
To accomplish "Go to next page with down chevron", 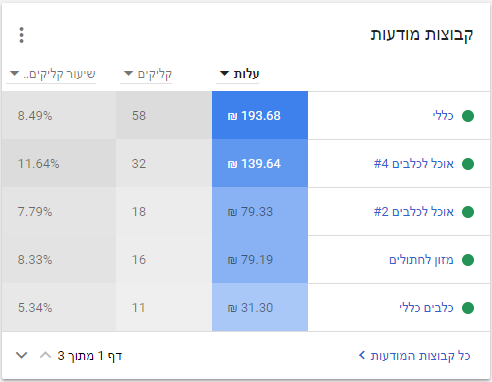I will pos(22,355).
